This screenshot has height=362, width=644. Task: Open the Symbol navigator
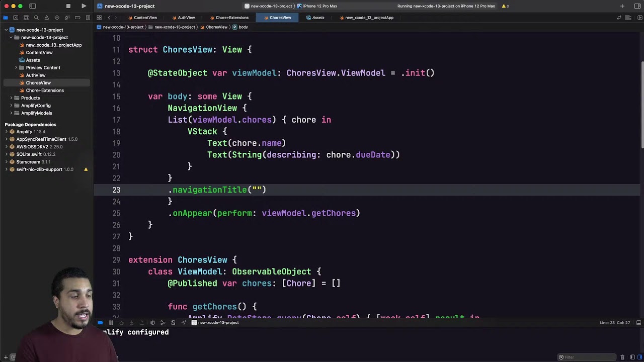(x=26, y=18)
